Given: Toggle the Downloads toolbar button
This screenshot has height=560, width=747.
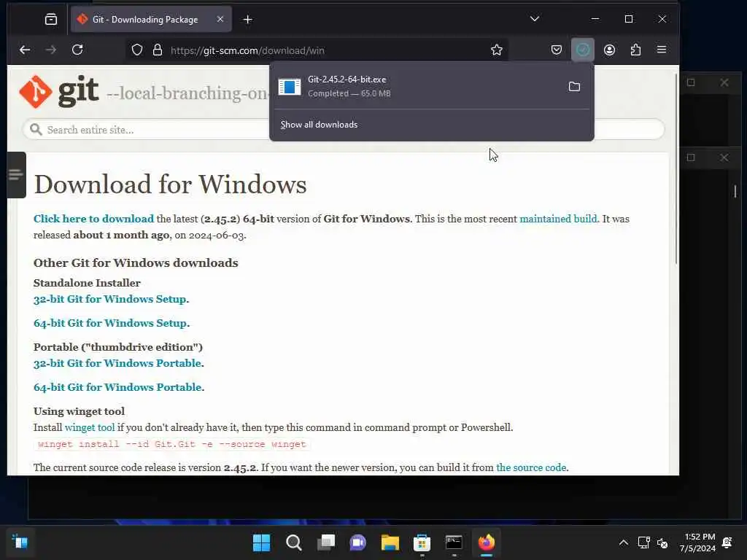Looking at the screenshot, I should tap(583, 50).
